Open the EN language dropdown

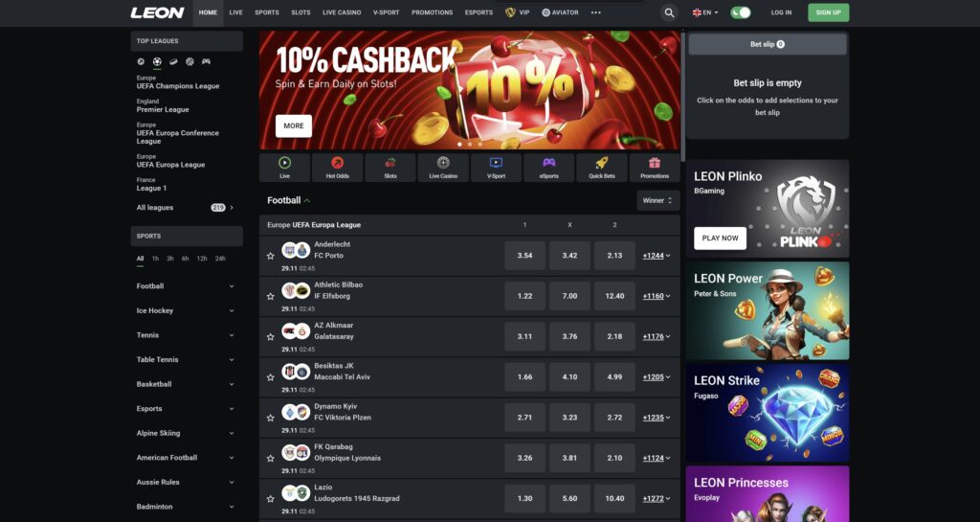[x=705, y=12]
